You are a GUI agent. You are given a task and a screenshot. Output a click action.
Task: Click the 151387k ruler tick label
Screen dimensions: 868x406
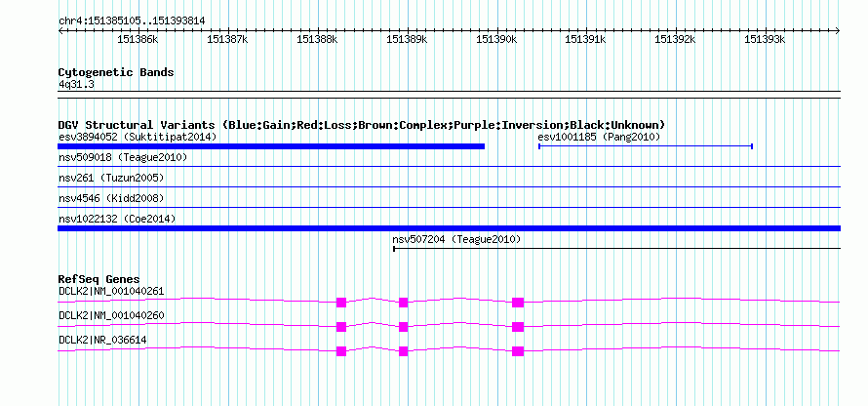pos(227,40)
